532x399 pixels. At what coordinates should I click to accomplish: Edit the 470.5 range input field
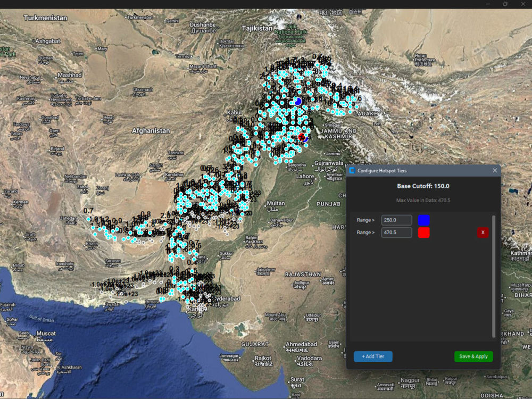coord(397,232)
